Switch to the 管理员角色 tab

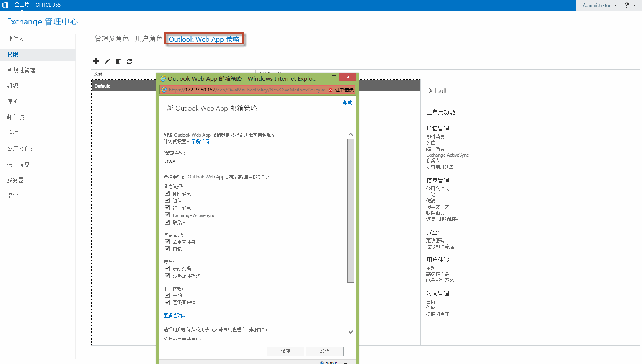(x=112, y=39)
